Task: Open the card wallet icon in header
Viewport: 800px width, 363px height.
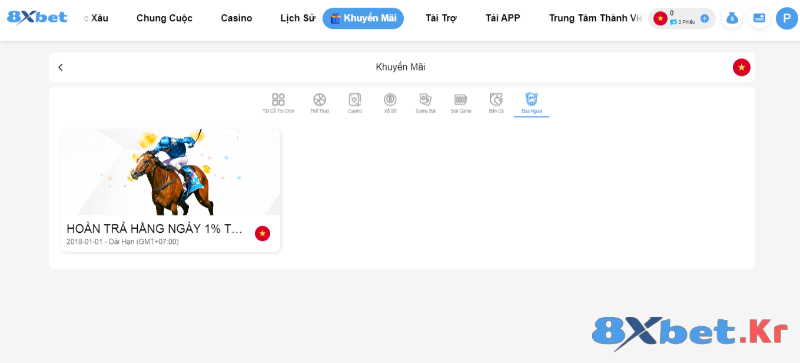Action: pos(759,18)
